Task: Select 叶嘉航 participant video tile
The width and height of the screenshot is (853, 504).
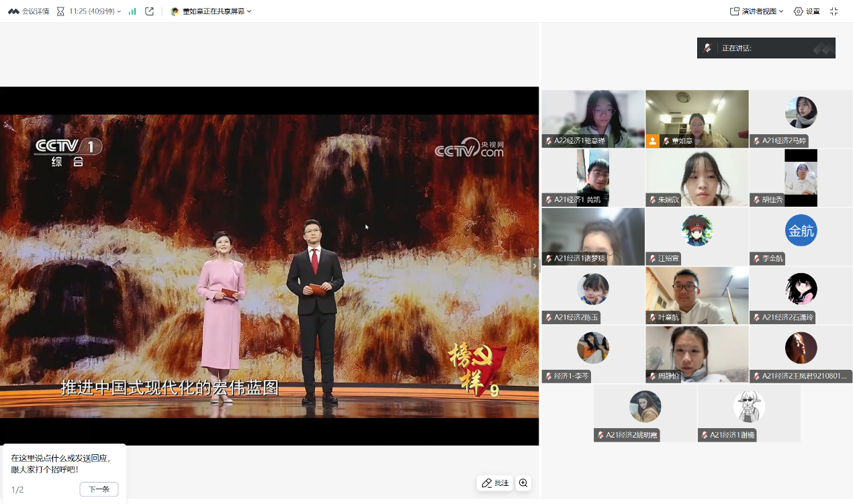Action: (697, 295)
